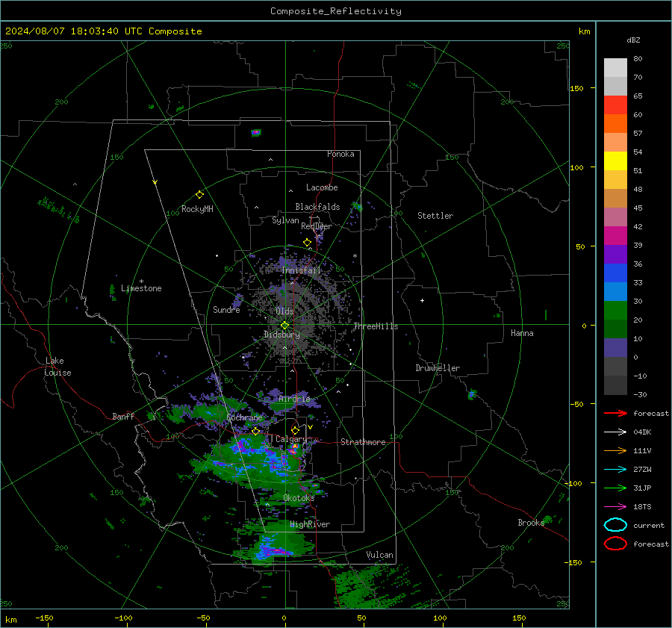Click the isolated storm cell southeast of Drumheller
Screen dimensions: 672x628
click(x=472, y=394)
